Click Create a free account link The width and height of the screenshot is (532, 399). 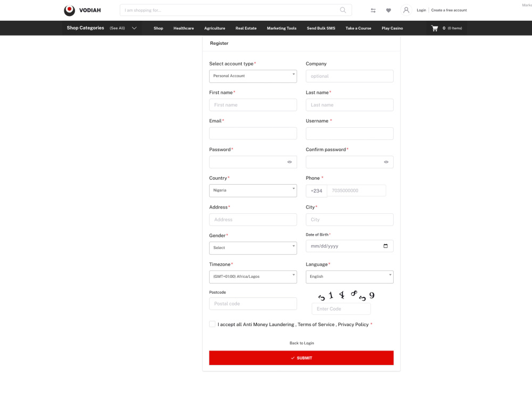click(x=449, y=10)
